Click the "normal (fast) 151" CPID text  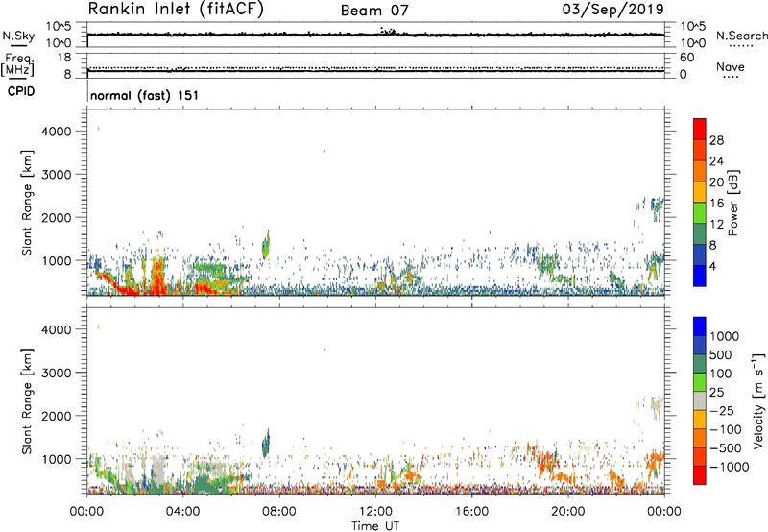(x=145, y=95)
